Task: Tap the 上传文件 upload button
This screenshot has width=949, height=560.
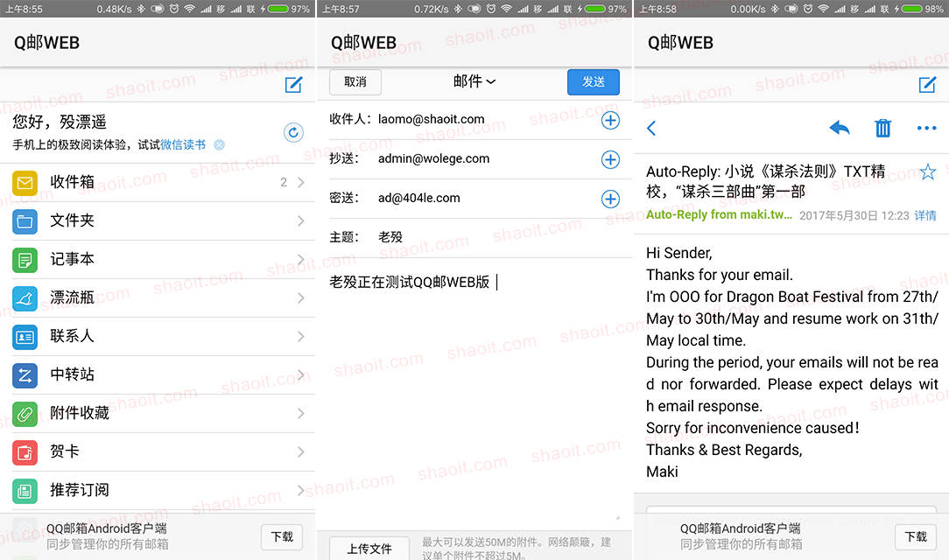Action: pos(369,549)
